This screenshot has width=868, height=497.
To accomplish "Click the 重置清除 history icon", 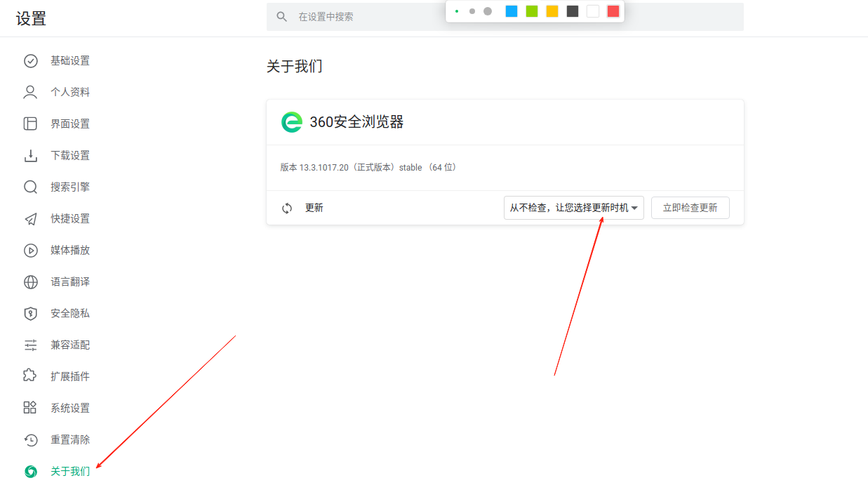I will point(31,440).
